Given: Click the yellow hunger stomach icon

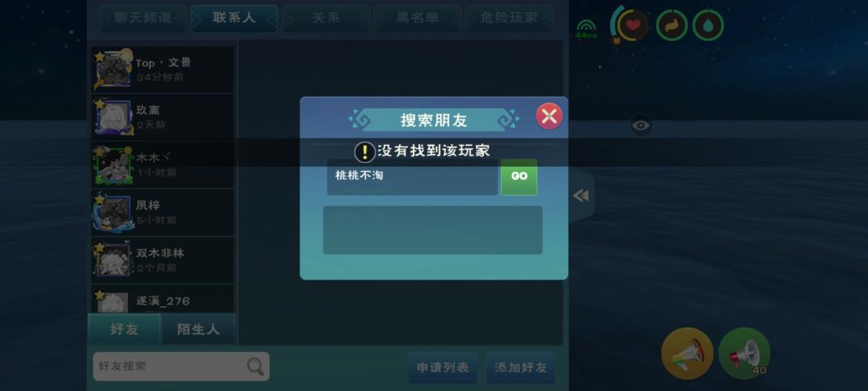Looking at the screenshot, I should pyautogui.click(x=671, y=25).
